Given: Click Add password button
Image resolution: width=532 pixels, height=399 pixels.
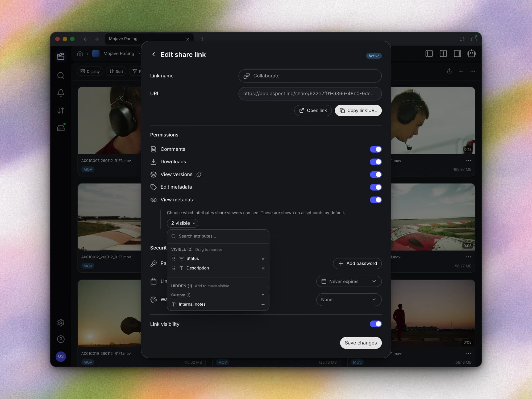Looking at the screenshot, I should [x=357, y=263].
